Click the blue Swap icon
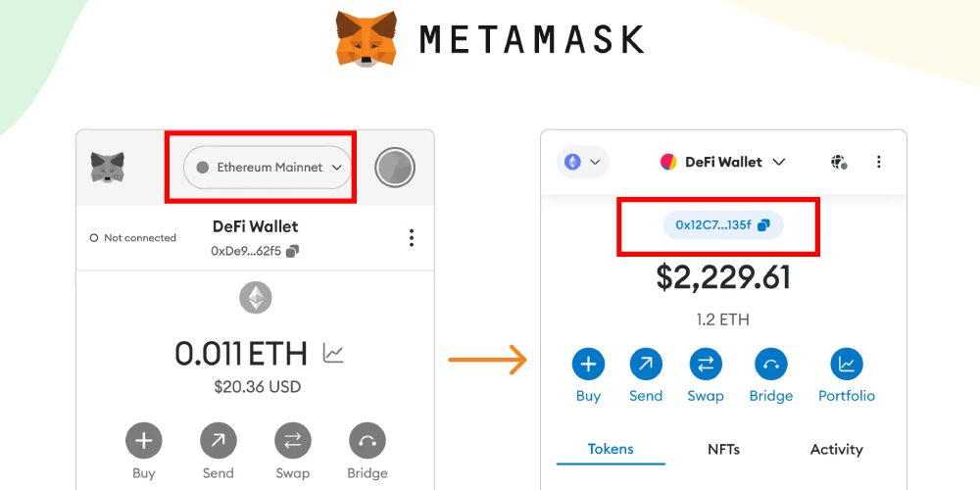The width and height of the screenshot is (980, 490). pyautogui.click(x=705, y=365)
